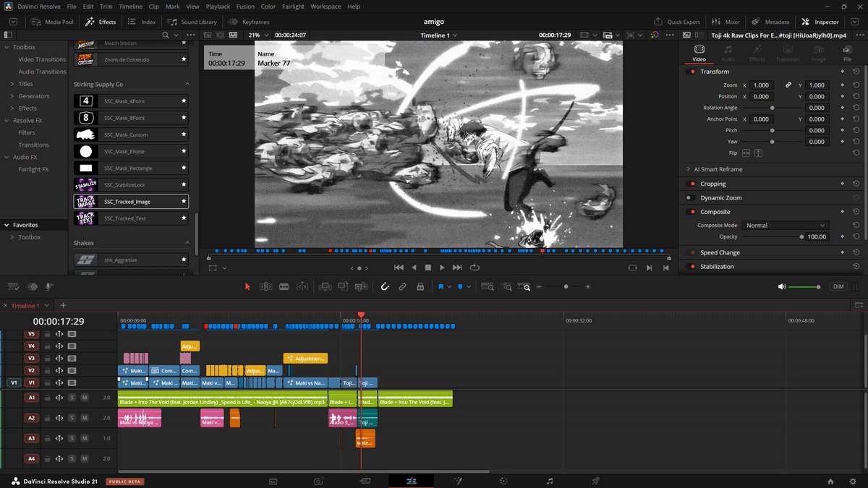Click the Quick Export button

point(677,22)
